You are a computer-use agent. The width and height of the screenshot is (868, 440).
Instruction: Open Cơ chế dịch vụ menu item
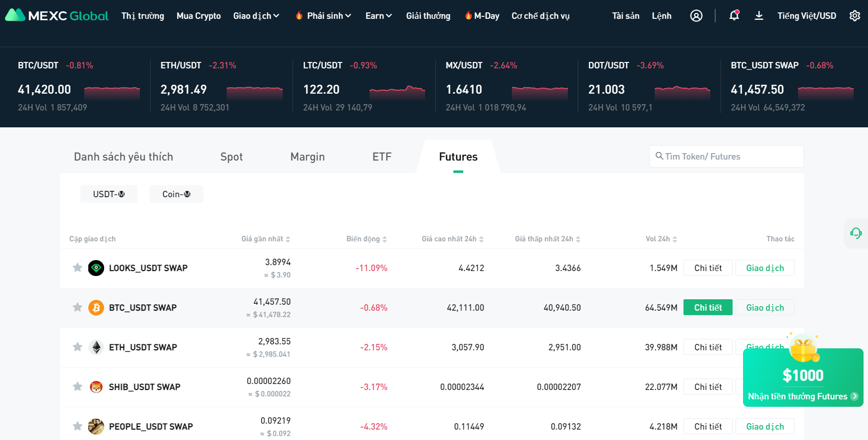(x=541, y=16)
